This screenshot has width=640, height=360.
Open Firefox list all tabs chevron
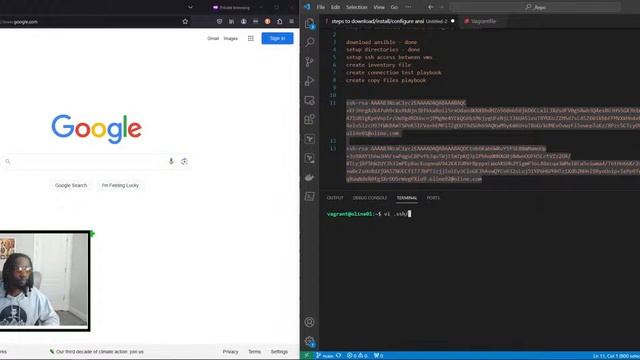click(190, 7)
